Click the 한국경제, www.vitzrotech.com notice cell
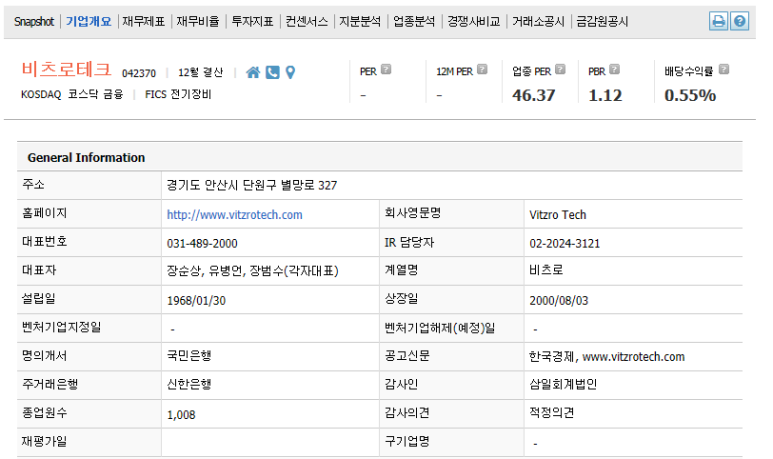 (x=607, y=356)
